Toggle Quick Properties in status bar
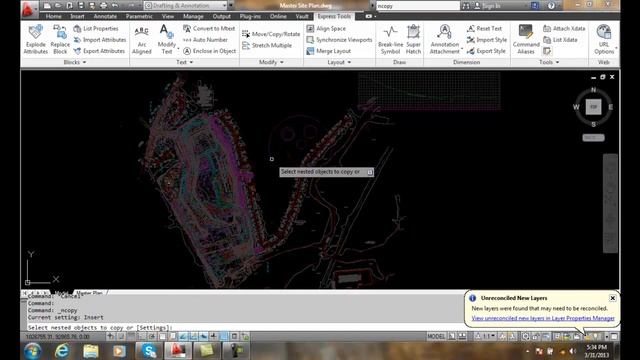Screen dimensions: 640x360 (x=234, y=336)
